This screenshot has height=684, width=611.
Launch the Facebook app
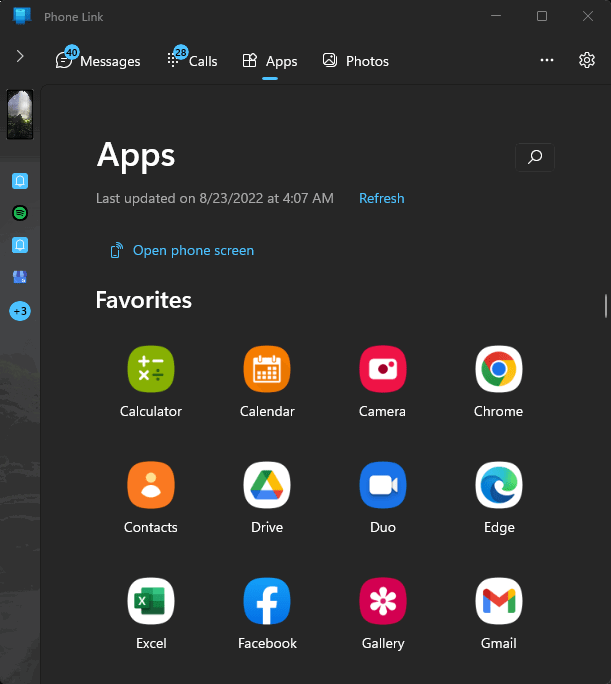coord(266,601)
